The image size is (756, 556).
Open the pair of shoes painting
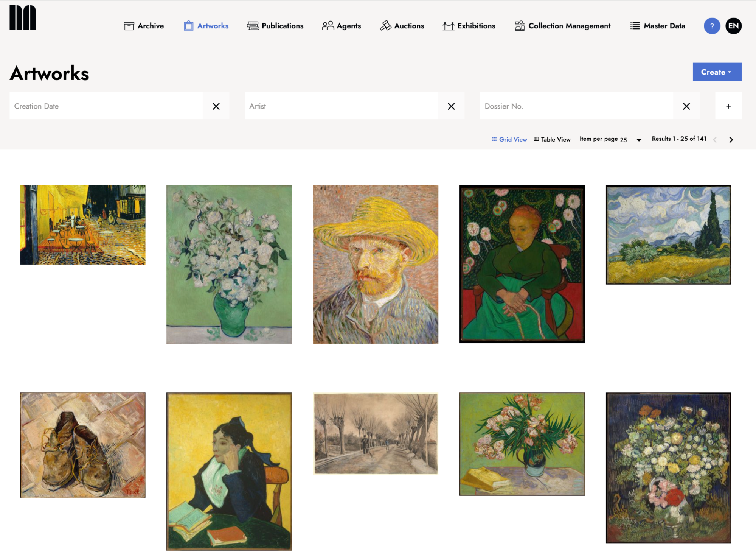(83, 445)
